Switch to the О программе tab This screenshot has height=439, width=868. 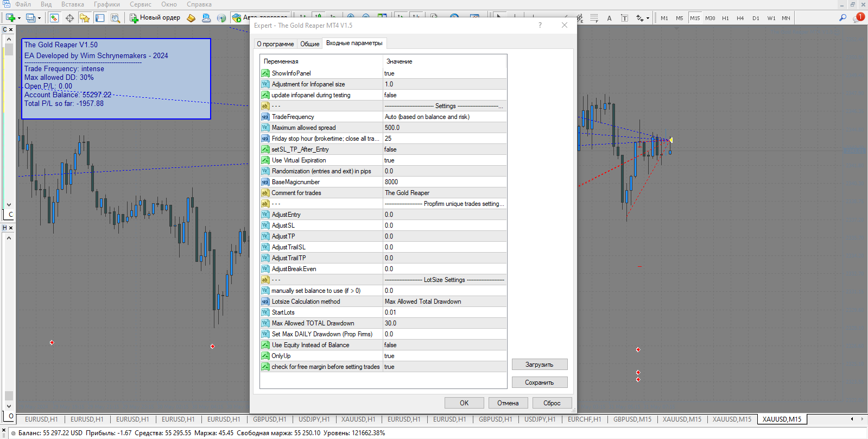tap(275, 44)
